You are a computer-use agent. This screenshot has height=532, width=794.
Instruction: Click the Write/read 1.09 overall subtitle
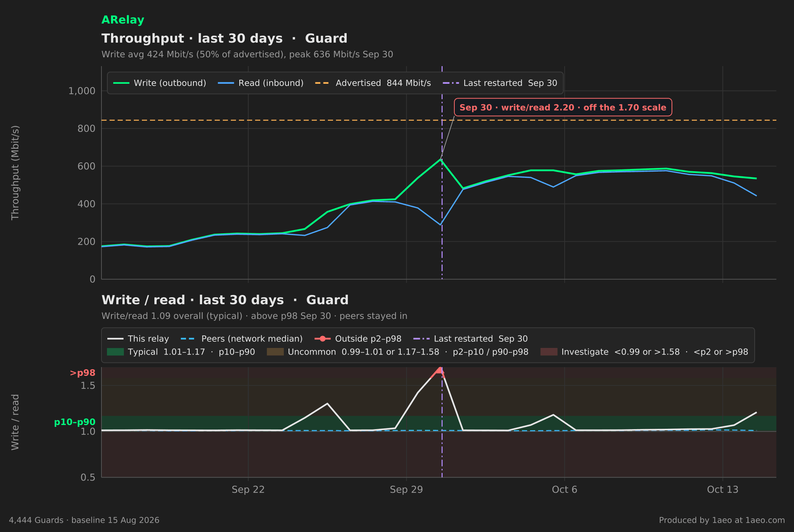254,316
